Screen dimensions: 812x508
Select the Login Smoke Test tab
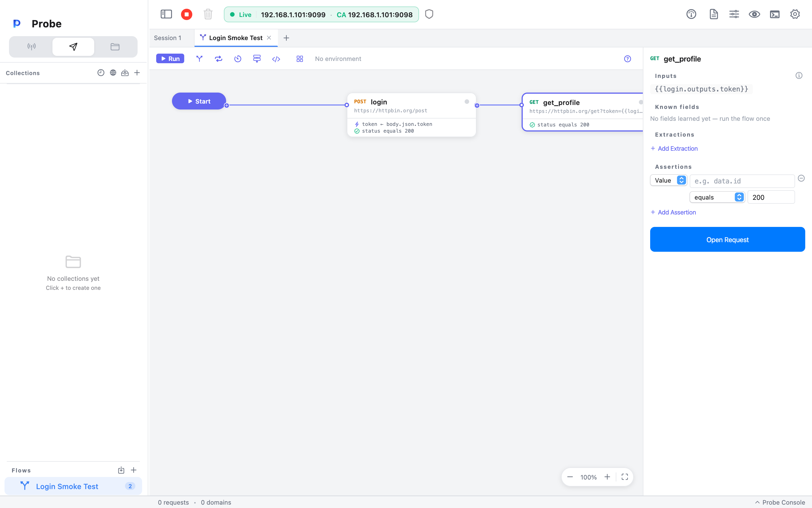(x=235, y=38)
